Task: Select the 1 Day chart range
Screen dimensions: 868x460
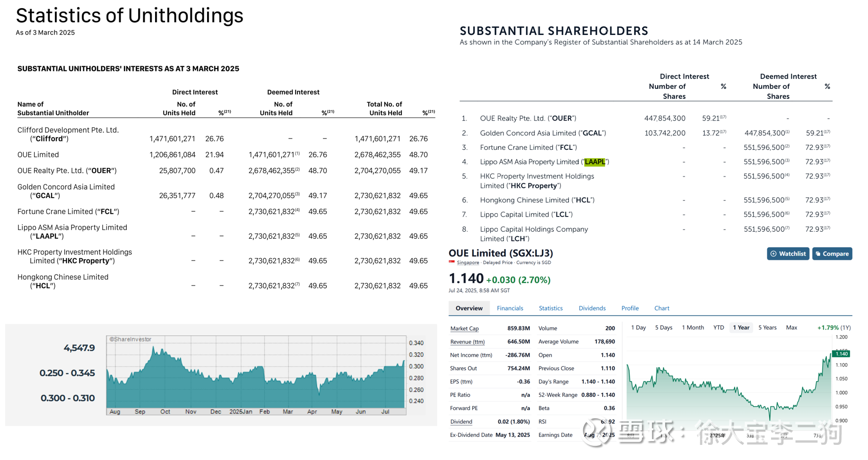Action: click(638, 328)
